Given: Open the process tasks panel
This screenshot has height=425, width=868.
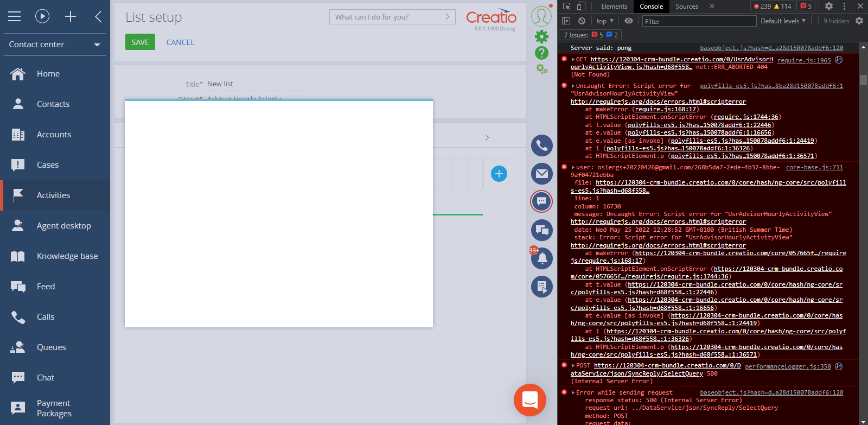Looking at the screenshot, I should click(x=542, y=287).
